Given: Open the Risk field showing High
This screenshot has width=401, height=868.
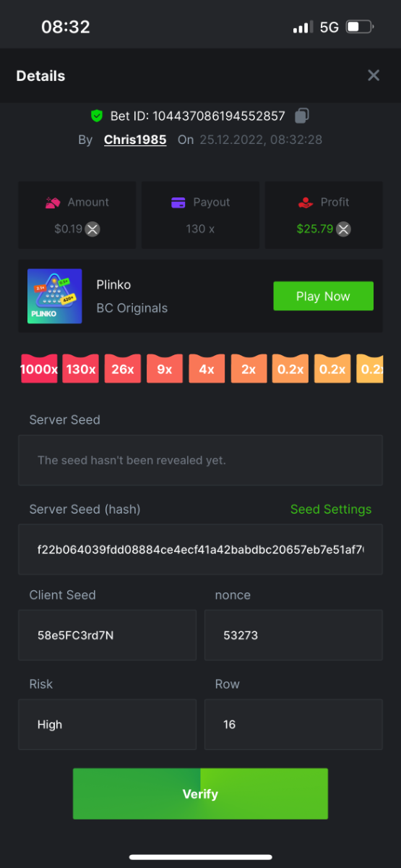Looking at the screenshot, I should click(107, 724).
